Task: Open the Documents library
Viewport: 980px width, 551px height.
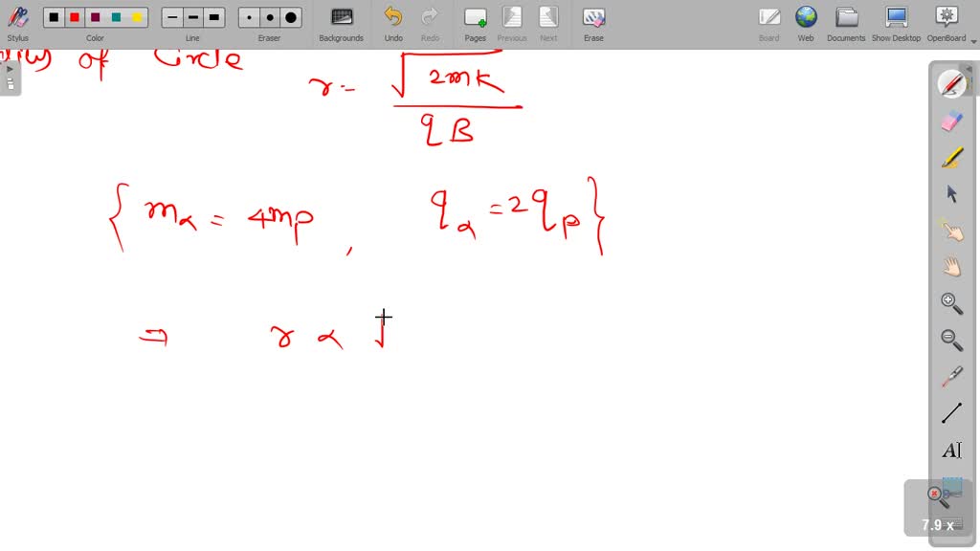Action: tap(846, 23)
